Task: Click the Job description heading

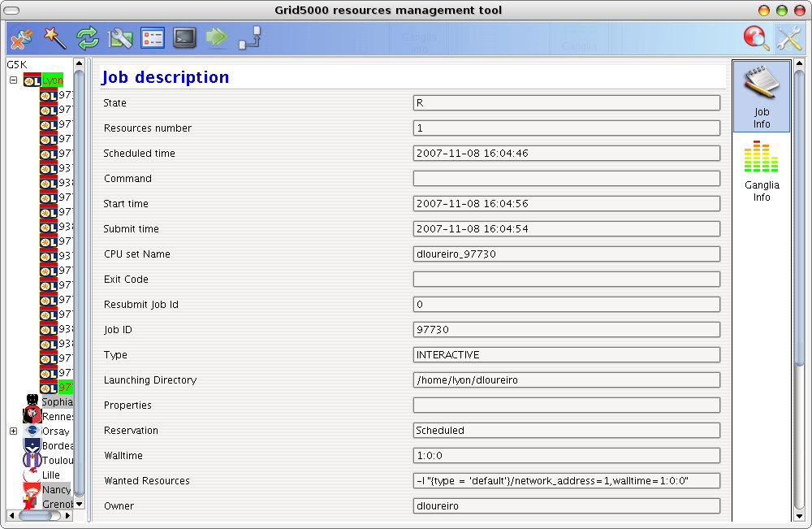Action: [x=165, y=77]
